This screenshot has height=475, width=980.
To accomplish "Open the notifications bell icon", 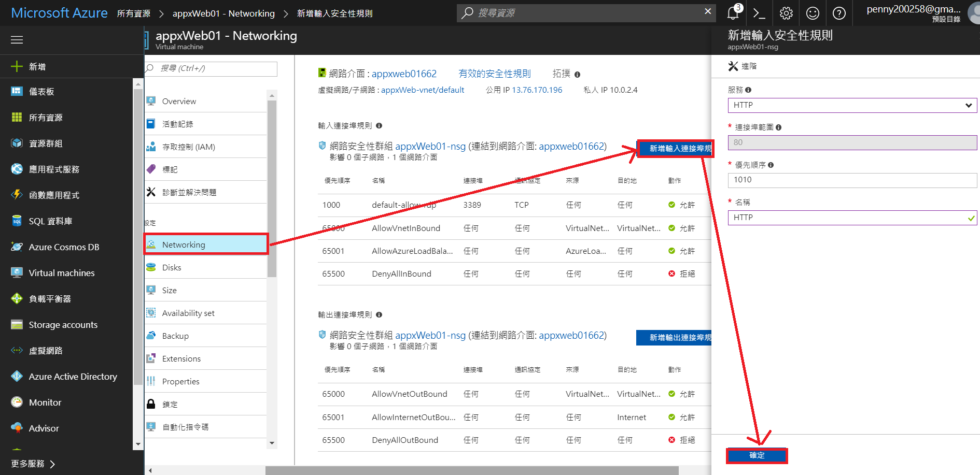I will (x=733, y=13).
